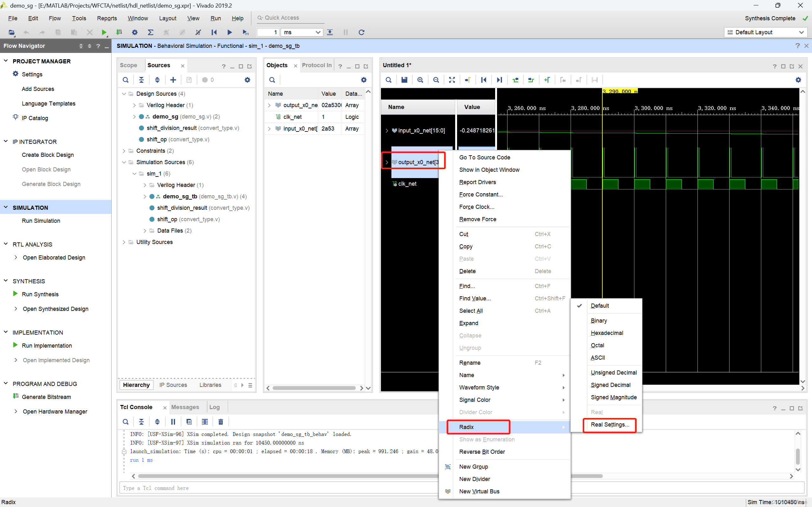Save the waveform configuration
This screenshot has width=812, height=507.
(404, 80)
